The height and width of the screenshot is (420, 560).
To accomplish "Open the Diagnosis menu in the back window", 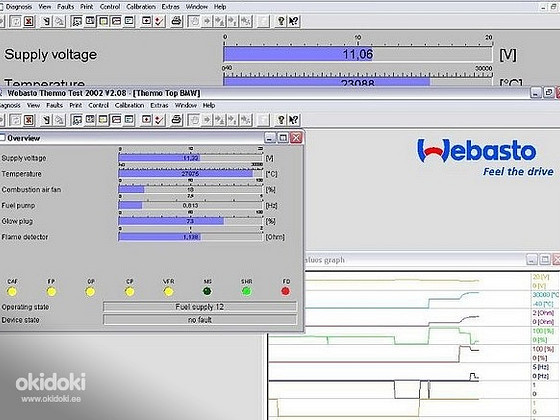I will [x=19, y=7].
